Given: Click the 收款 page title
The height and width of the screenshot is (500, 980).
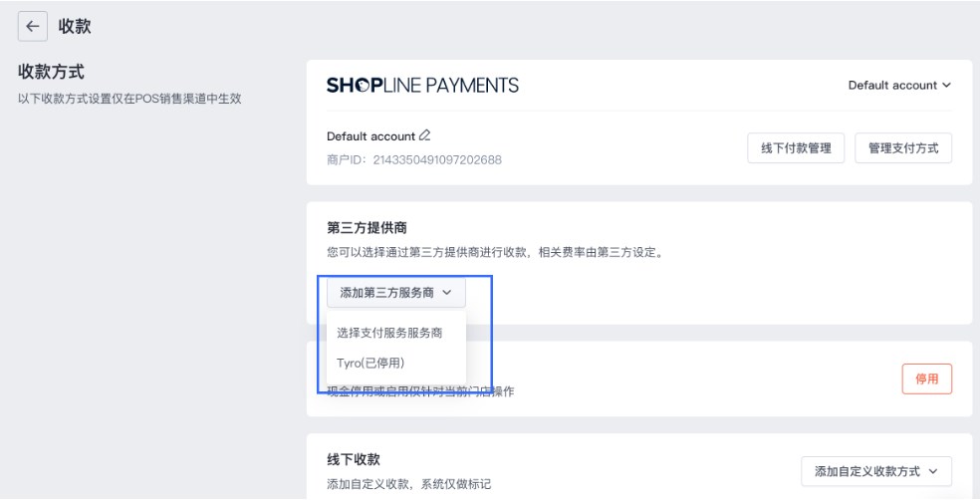Looking at the screenshot, I should click(x=76, y=27).
